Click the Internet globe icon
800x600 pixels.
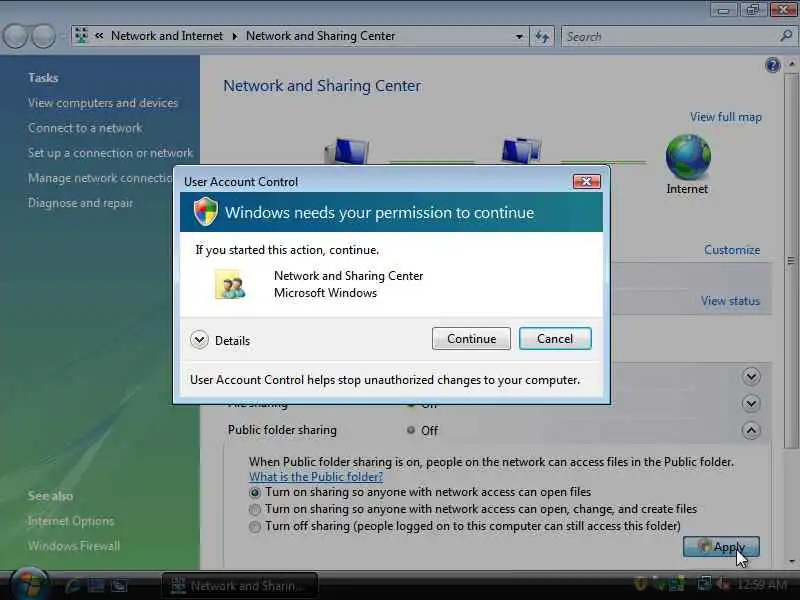pyautogui.click(x=688, y=157)
